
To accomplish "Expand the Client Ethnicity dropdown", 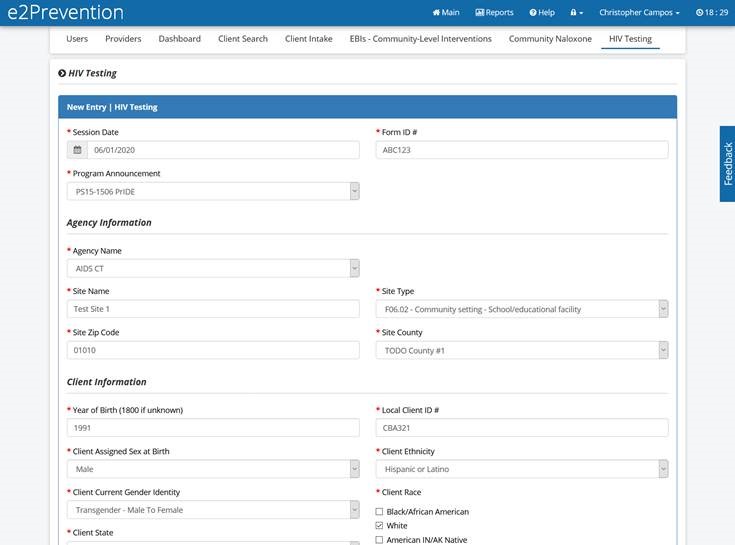I will pos(521,469).
